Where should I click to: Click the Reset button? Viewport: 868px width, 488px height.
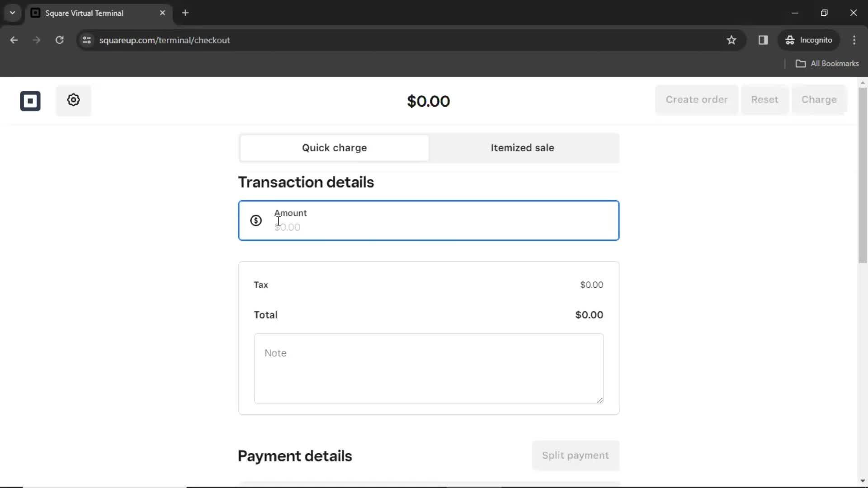(764, 99)
